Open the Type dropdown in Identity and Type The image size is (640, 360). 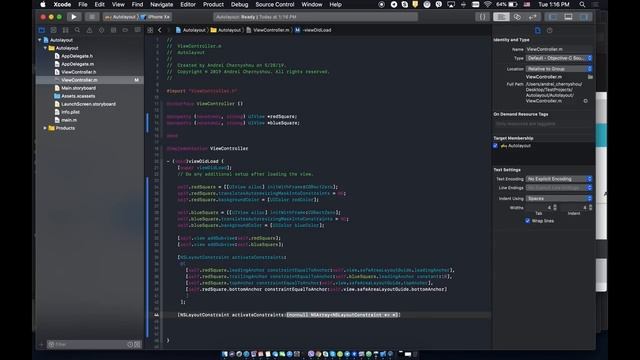click(559, 58)
